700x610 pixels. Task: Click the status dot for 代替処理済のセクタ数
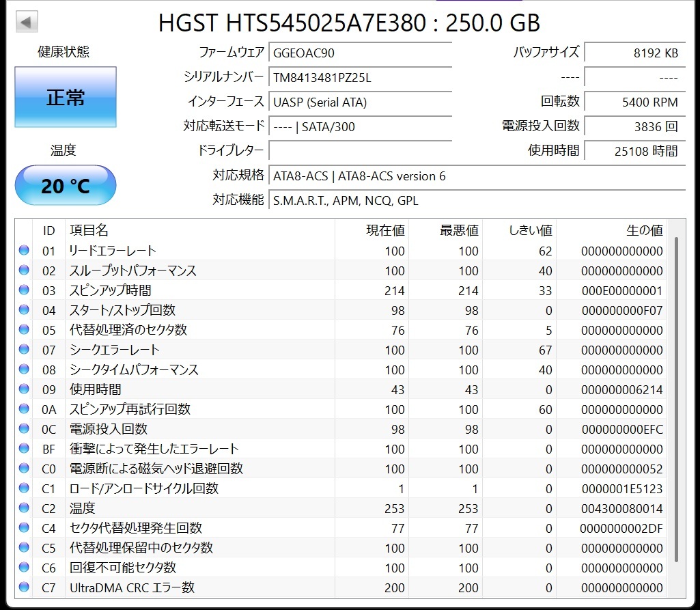(x=24, y=329)
